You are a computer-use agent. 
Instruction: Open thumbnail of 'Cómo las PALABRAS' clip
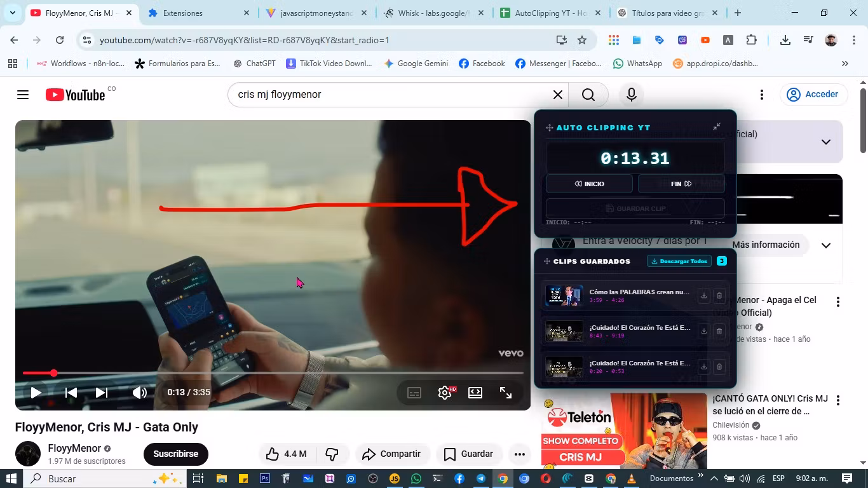[564, 295]
